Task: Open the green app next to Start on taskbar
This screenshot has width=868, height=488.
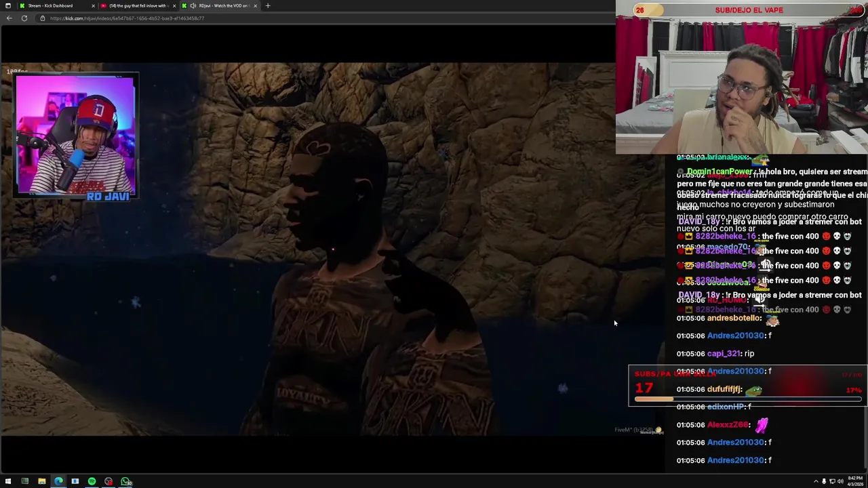Action: (x=25, y=482)
